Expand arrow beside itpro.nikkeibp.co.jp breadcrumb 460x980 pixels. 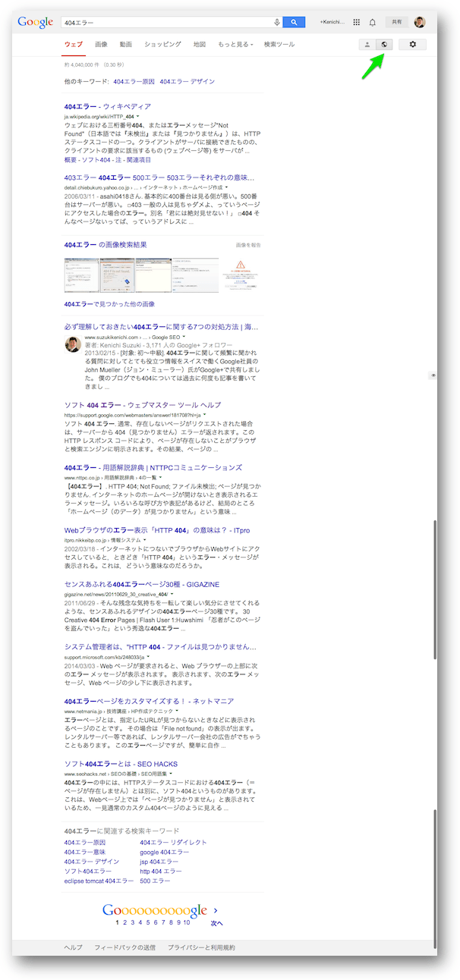click(144, 539)
